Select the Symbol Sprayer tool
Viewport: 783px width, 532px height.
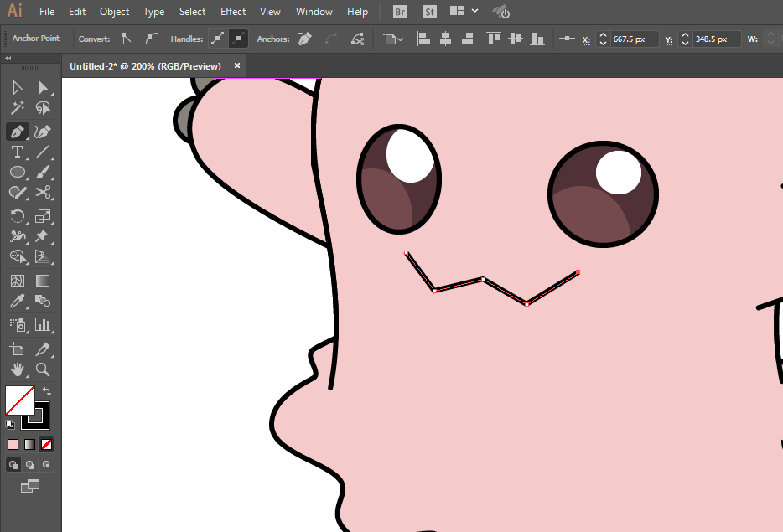18,325
